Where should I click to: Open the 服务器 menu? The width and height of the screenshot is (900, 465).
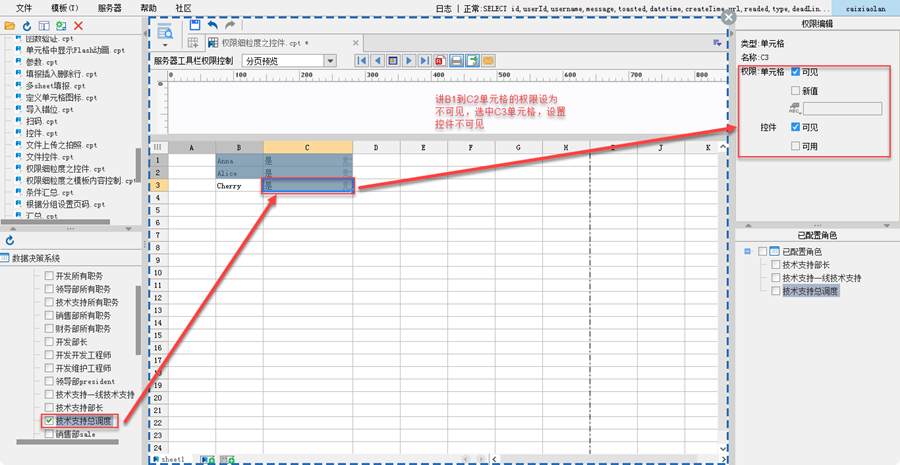109,8
